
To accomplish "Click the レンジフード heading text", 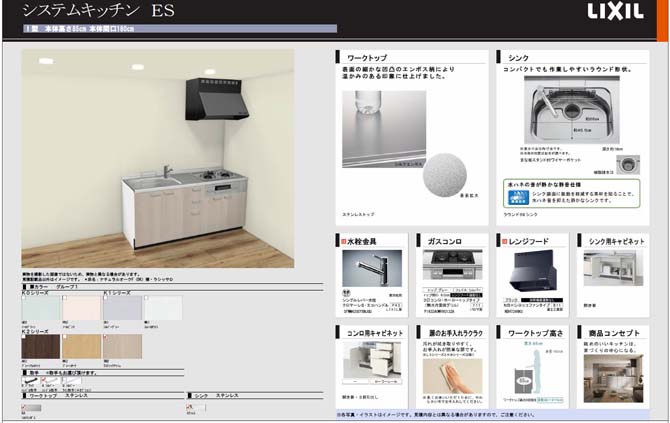I will 528,241.
